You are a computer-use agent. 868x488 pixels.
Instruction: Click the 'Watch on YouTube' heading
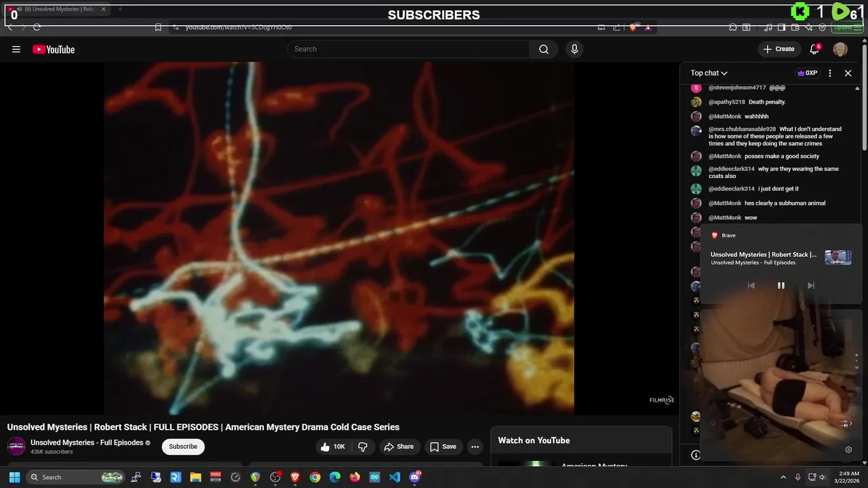[534, 441]
